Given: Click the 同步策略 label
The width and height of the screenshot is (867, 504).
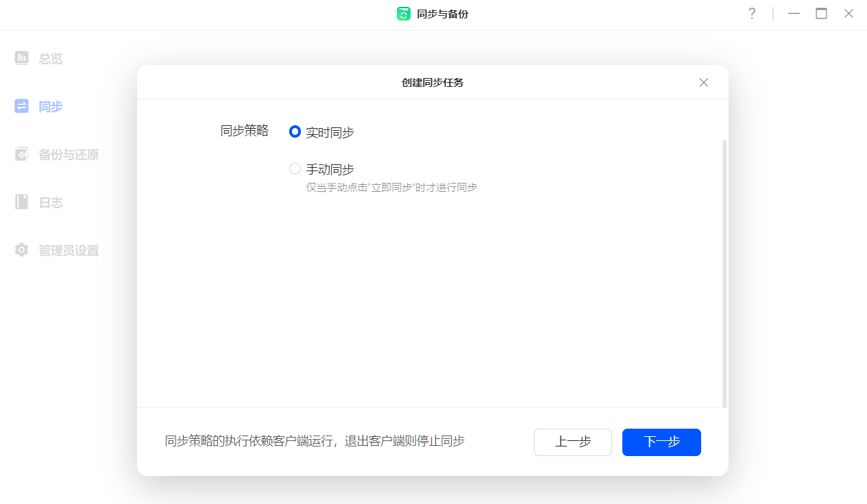Looking at the screenshot, I should tap(244, 131).
